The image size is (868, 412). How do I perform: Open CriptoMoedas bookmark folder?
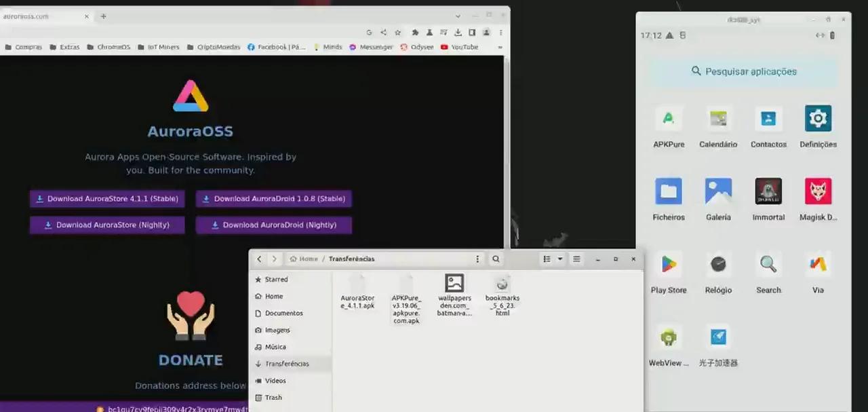click(x=213, y=48)
